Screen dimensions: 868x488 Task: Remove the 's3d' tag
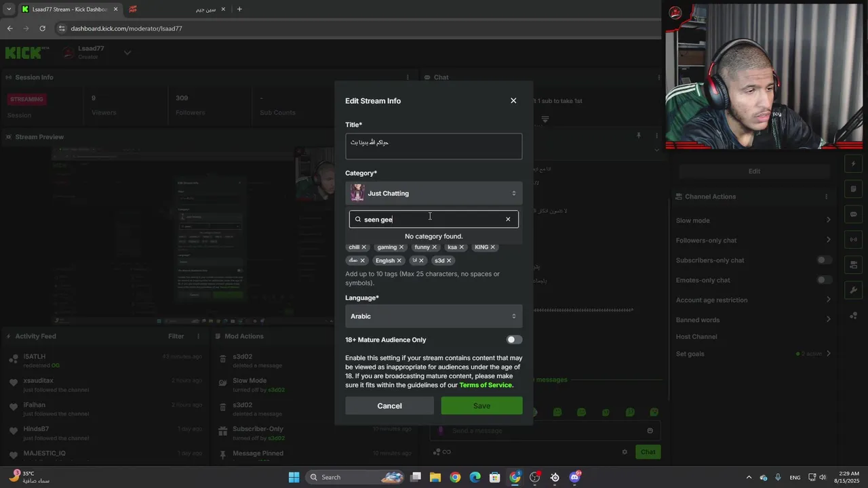click(449, 261)
